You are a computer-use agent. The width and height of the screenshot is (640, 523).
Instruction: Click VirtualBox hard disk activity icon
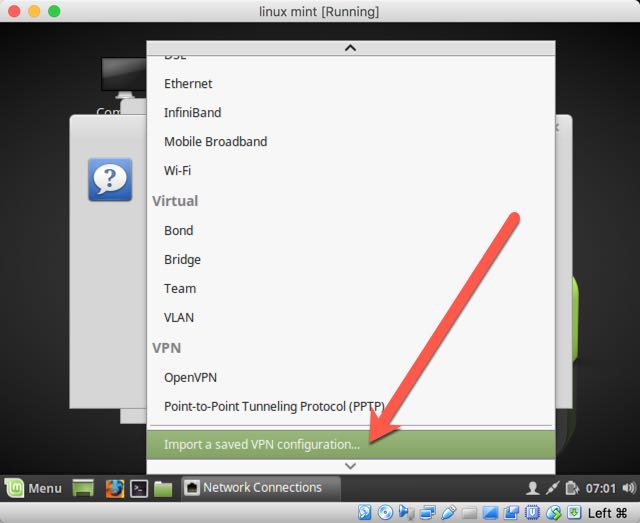(364, 512)
